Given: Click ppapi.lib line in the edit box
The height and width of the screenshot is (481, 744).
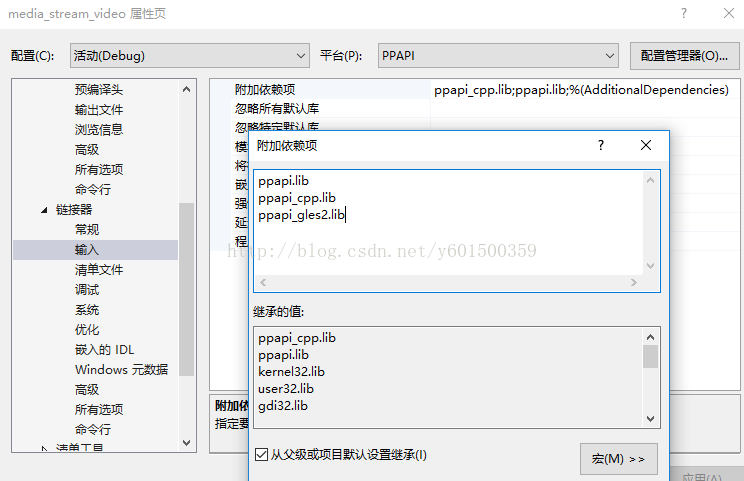Looking at the screenshot, I should 283,181.
